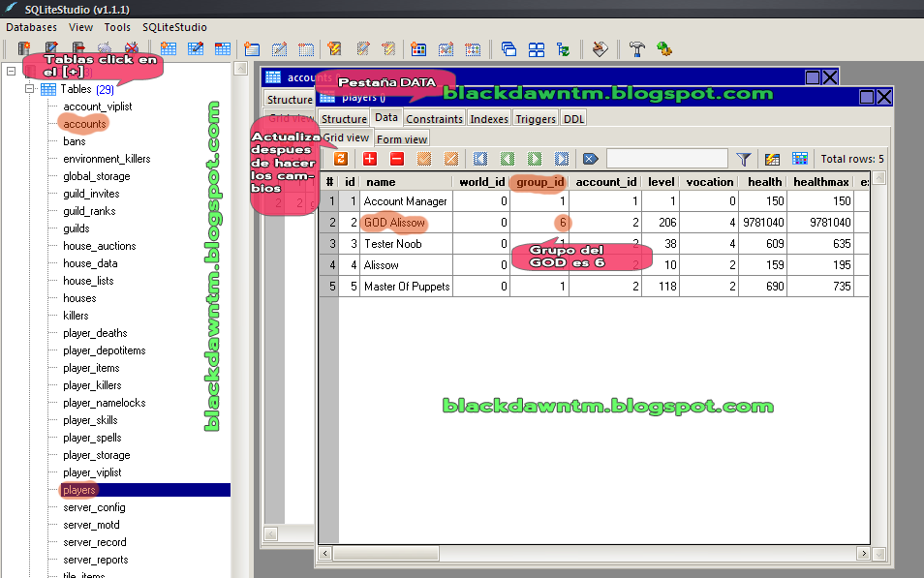924x578 pixels.
Task: Select the Data tab
Action: [386, 117]
